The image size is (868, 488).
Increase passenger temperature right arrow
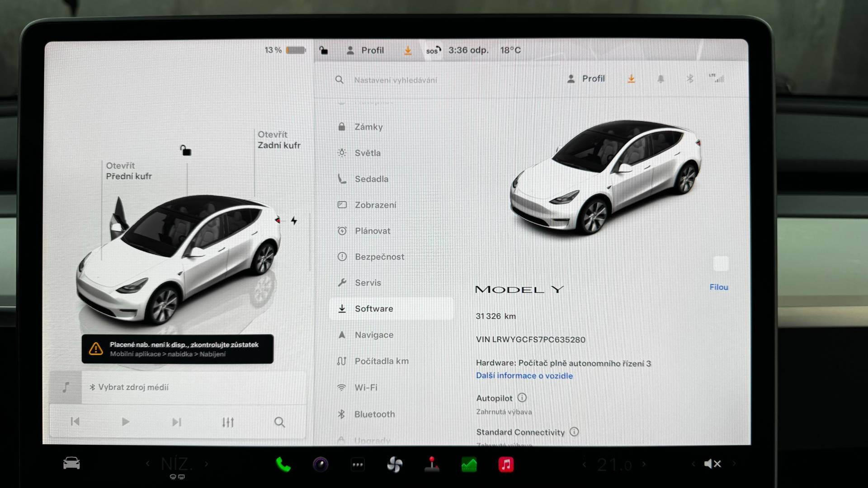coord(644,464)
